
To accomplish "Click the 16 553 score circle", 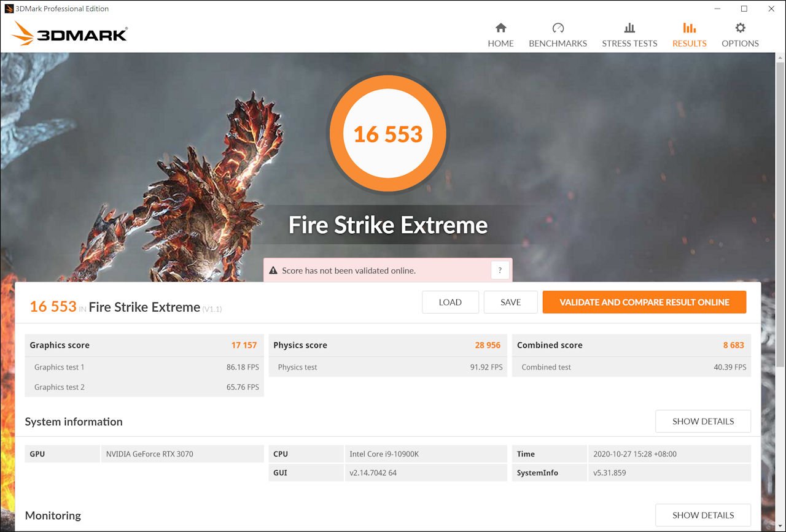I will coord(388,134).
